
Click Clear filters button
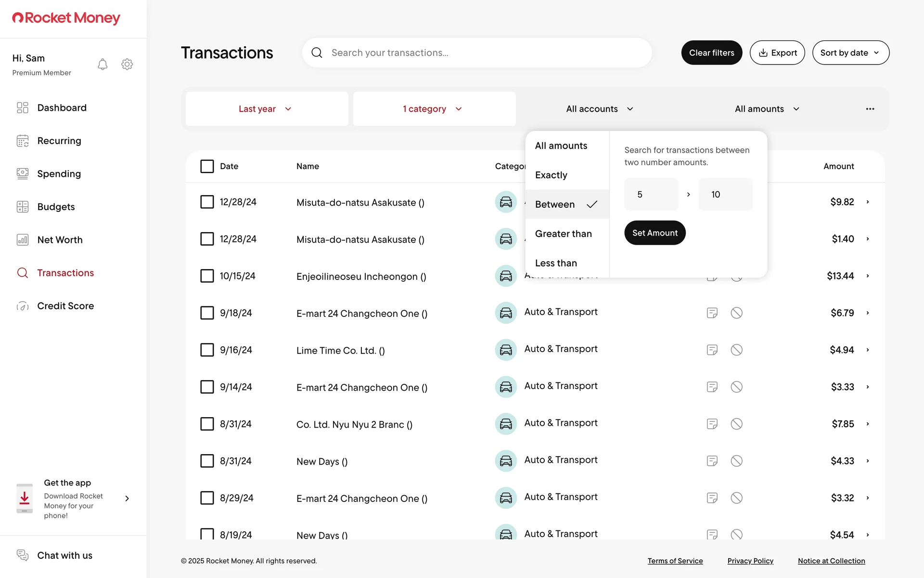[711, 53]
